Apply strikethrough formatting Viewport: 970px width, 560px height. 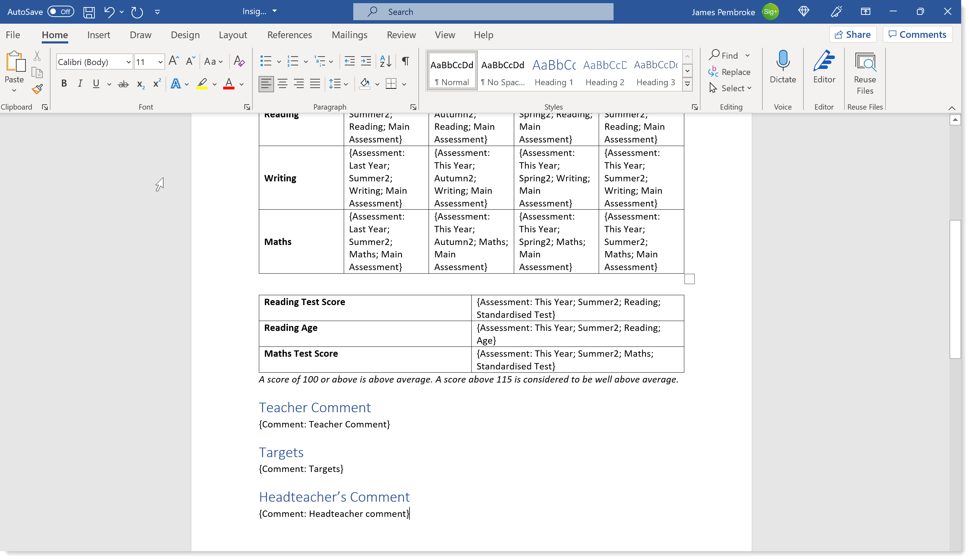[x=123, y=84]
